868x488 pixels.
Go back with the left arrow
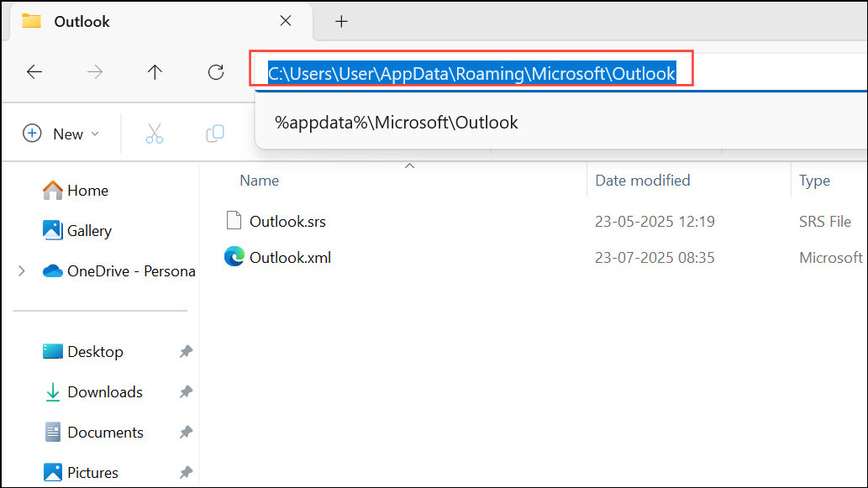pyautogui.click(x=34, y=72)
